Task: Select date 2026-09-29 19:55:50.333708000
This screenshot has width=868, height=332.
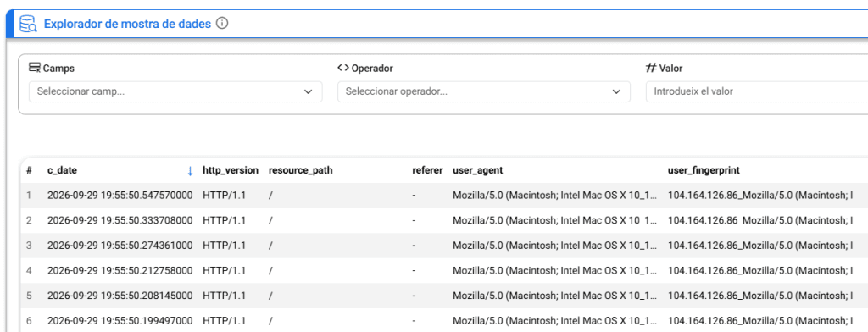Action: click(120, 220)
